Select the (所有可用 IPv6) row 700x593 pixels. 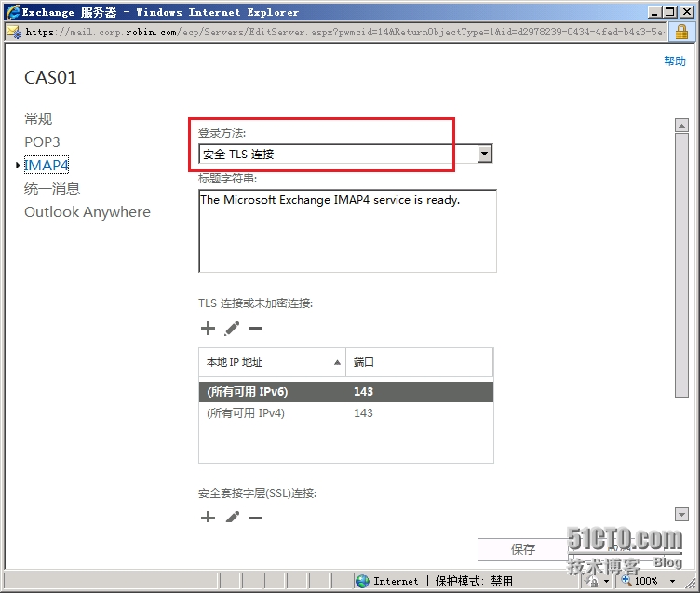tap(346, 392)
